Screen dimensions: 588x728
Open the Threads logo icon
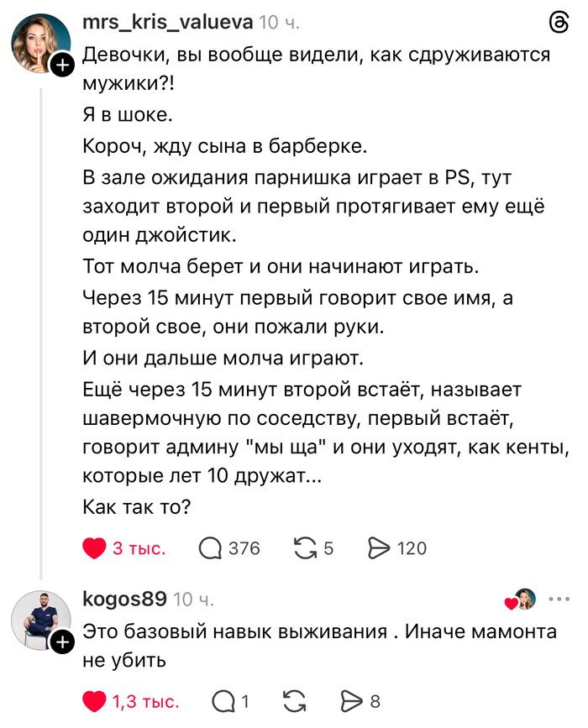point(557,24)
